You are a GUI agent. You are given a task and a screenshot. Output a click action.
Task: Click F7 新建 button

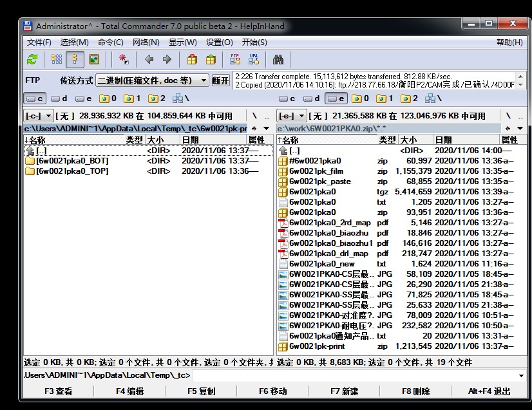click(345, 391)
